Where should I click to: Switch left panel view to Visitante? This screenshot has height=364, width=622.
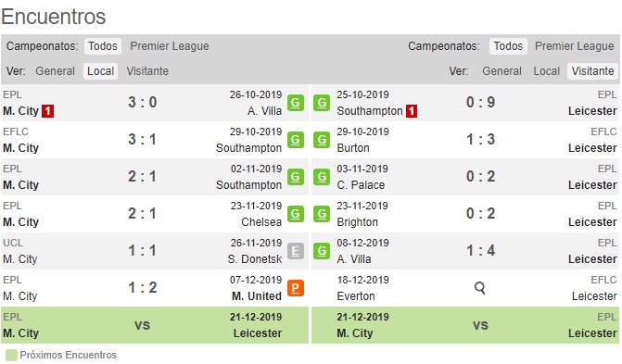click(x=147, y=71)
